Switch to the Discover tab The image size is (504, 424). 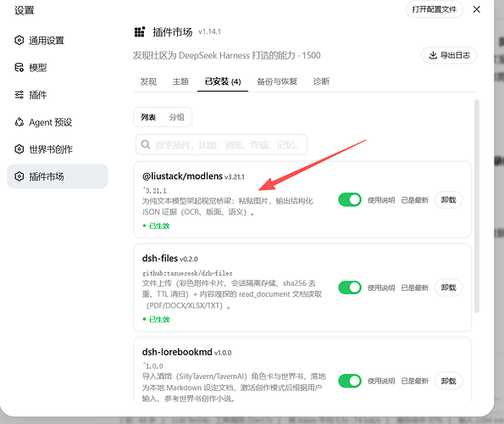tap(148, 81)
